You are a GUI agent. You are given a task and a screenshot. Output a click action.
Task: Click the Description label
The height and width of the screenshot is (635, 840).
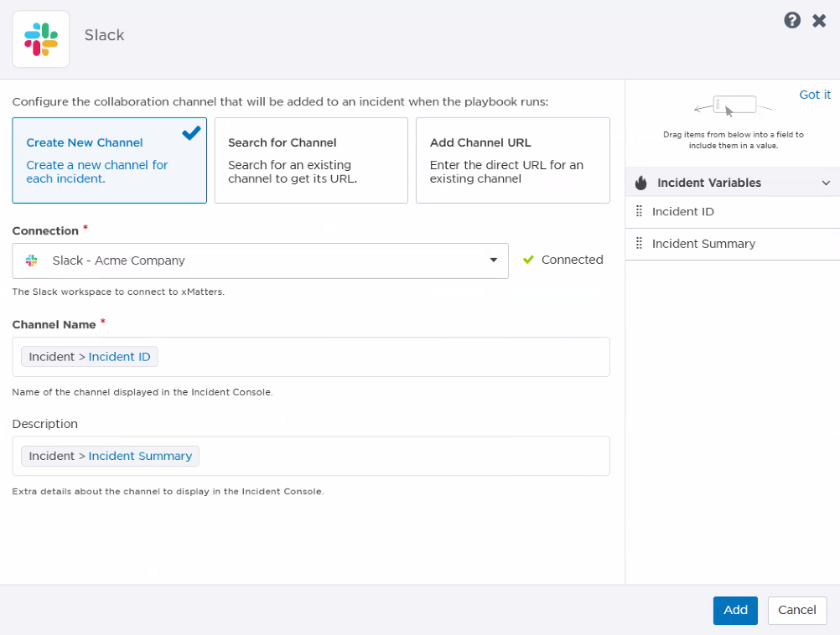(x=45, y=424)
